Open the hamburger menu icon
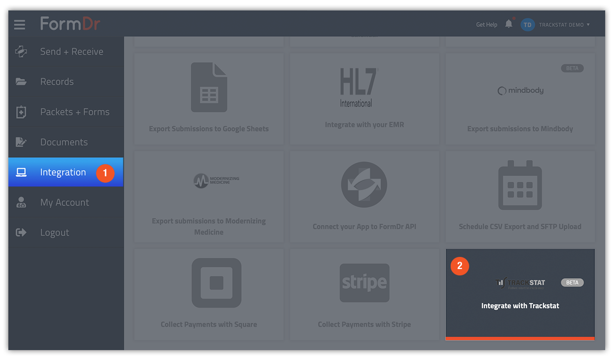 click(x=19, y=24)
